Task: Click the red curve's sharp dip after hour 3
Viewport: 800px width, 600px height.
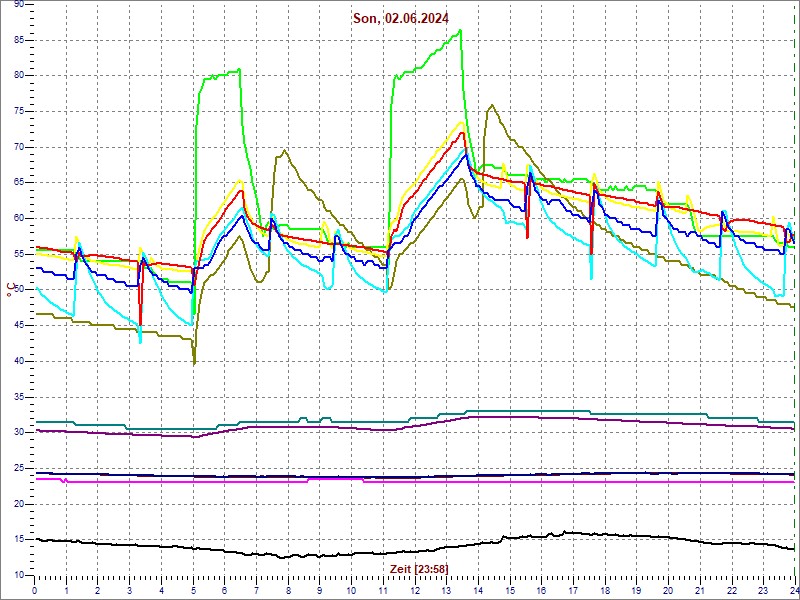Action: click(x=141, y=322)
